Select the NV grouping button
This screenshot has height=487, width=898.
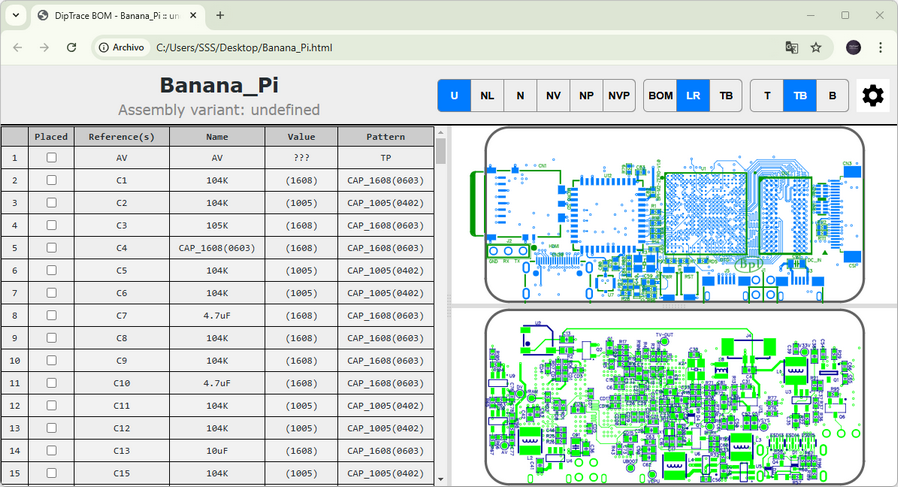click(553, 96)
